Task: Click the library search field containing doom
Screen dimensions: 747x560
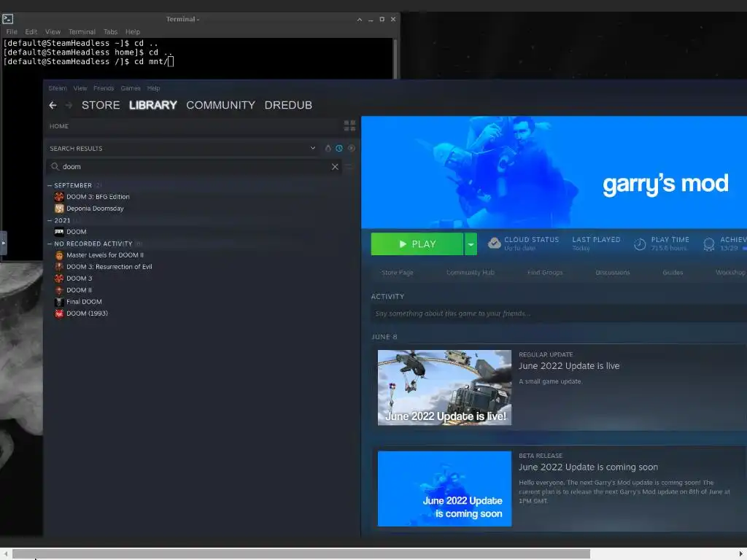Action: 194,167
